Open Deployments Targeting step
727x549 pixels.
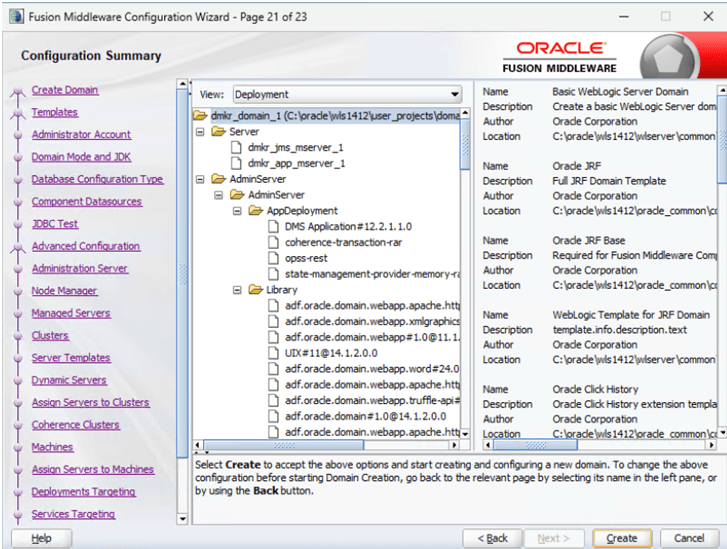[x=83, y=492]
